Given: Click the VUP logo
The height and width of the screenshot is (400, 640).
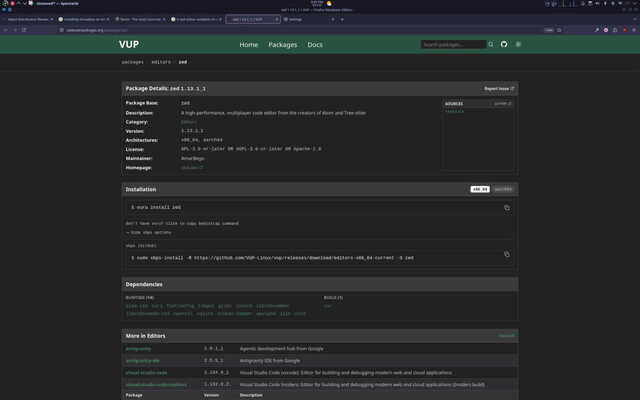Looking at the screenshot, I should [129, 44].
